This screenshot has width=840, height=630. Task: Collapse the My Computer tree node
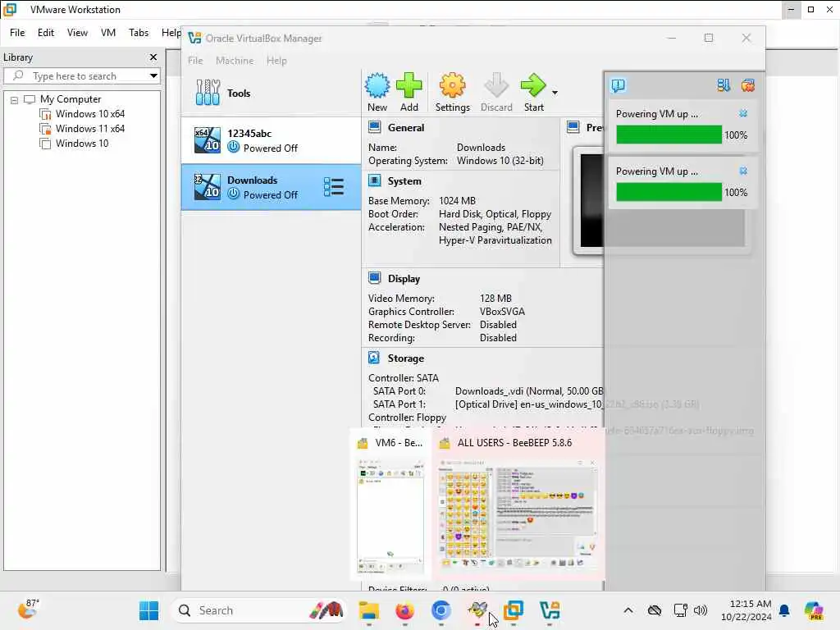[x=14, y=99]
